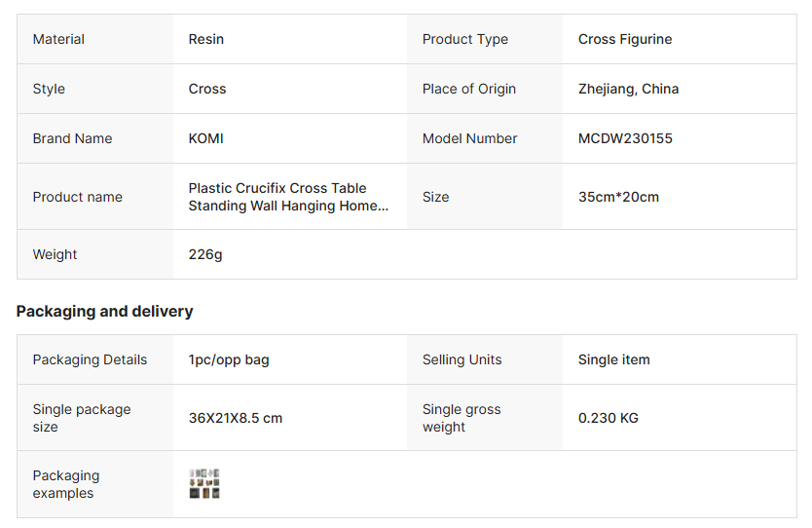The height and width of the screenshot is (528, 812).
Task: Click the Model Number label
Action: [x=469, y=138]
